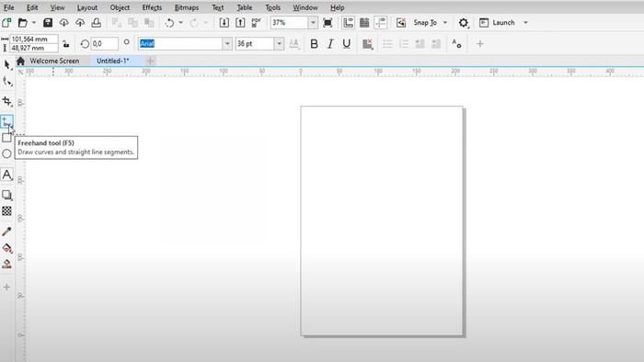
Task: Toggle snapping off icon
Action: pyautogui.click(x=401, y=23)
